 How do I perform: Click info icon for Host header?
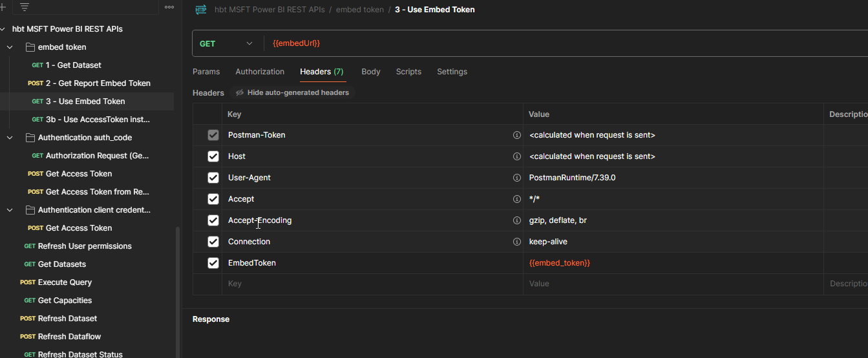click(x=516, y=156)
